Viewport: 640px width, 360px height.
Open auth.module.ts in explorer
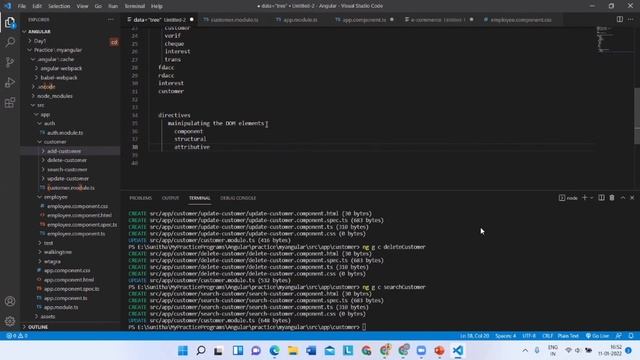tap(65, 133)
